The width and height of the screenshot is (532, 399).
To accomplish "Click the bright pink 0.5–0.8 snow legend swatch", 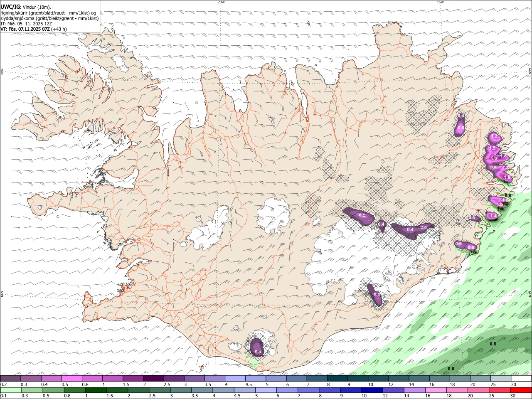I will click(x=71, y=379).
